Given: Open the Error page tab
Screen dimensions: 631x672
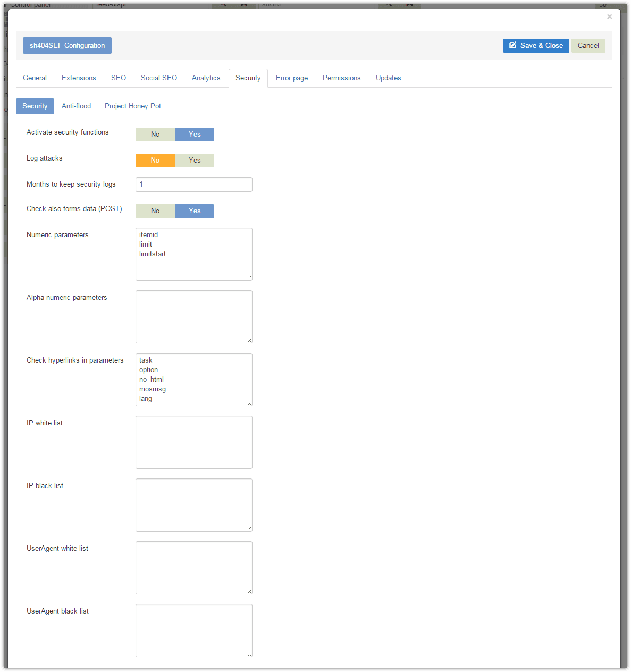Looking at the screenshot, I should point(292,78).
